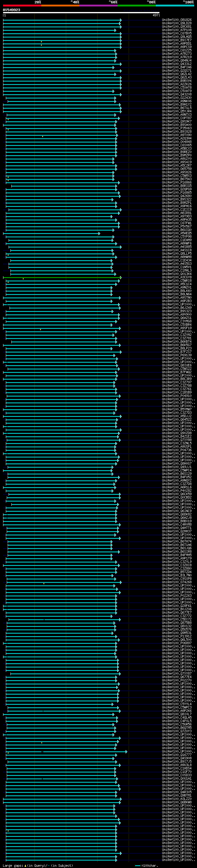197x868 pixels.
Task: Click the orange ~40% identity legend segment
Action: 60,6
